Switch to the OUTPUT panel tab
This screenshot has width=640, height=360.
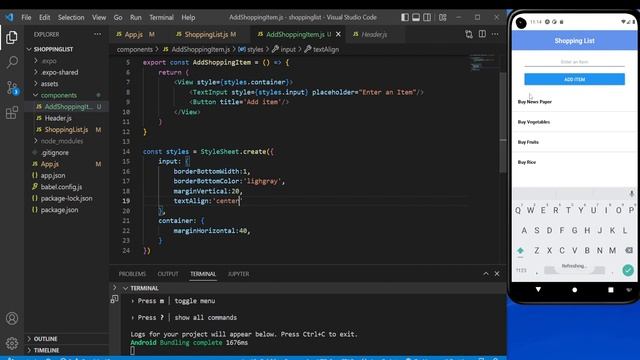point(168,274)
